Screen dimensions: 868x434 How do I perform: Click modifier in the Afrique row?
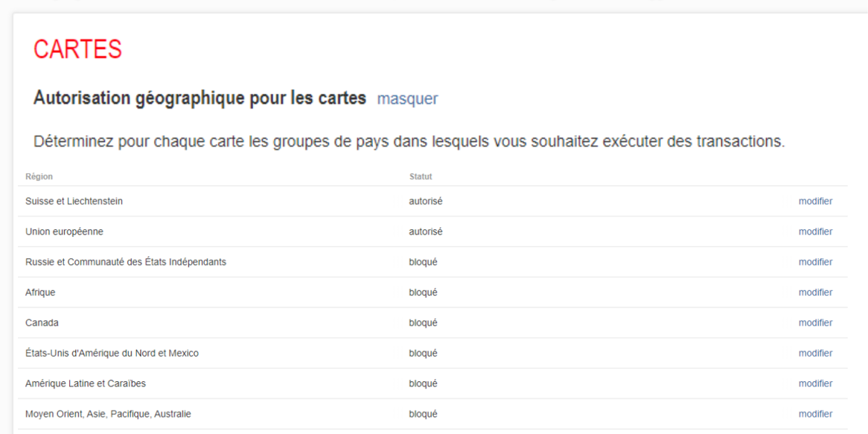coord(815,293)
